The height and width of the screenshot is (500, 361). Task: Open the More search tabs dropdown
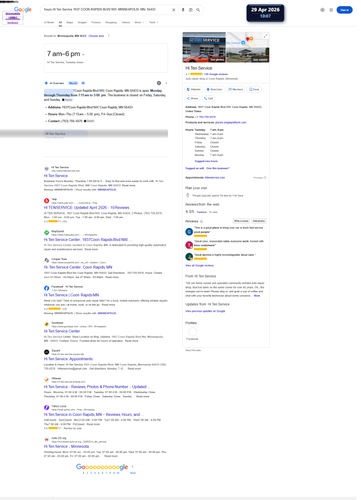[x=139, y=22]
